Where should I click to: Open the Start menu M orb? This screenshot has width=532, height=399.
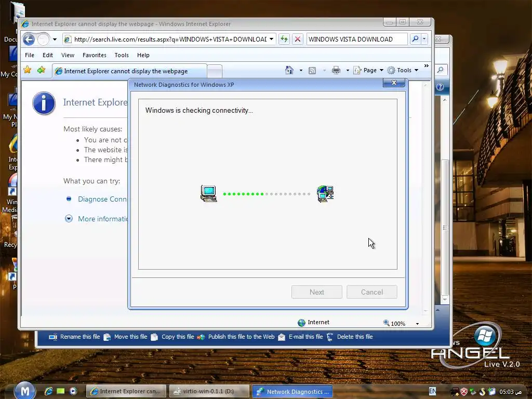click(25, 391)
